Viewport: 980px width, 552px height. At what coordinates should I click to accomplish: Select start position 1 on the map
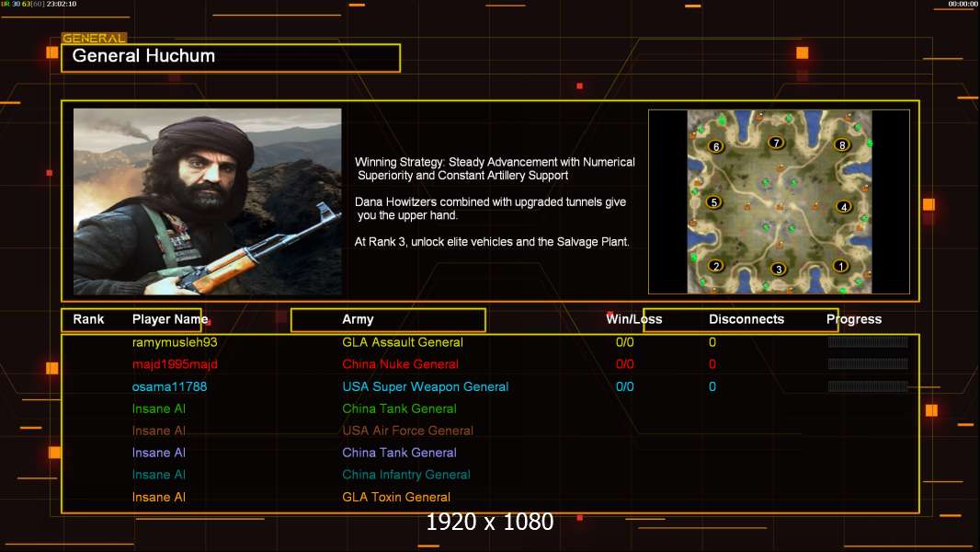[x=840, y=266]
